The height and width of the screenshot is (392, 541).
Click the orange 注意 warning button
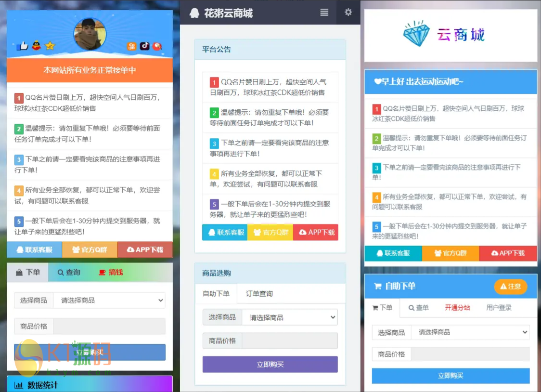[511, 287]
